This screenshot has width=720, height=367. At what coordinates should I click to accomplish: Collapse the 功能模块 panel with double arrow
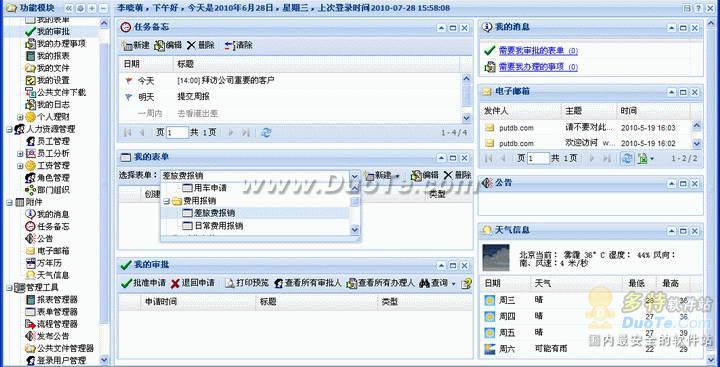[69, 8]
